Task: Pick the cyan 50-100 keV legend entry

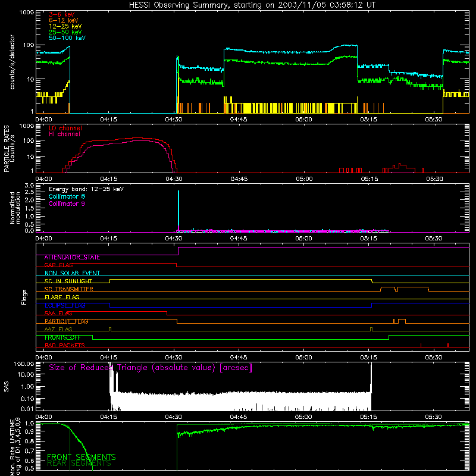Action: pos(67,38)
